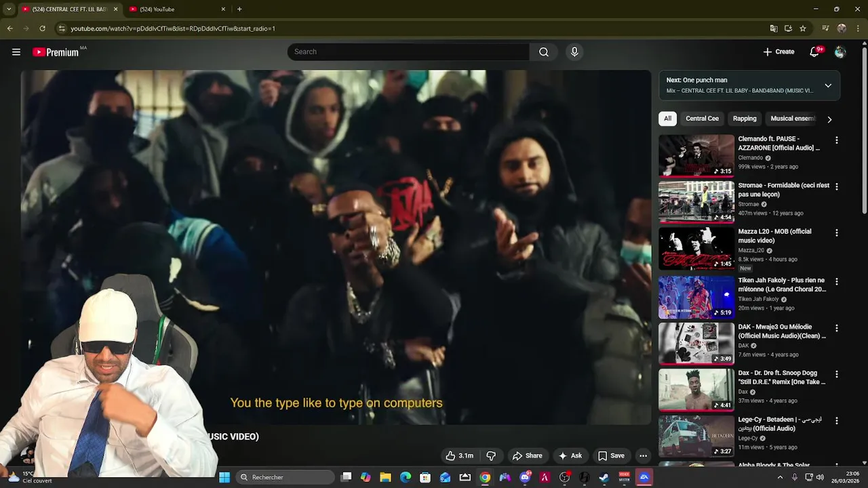
Task: Close the CENTRAL CEE browser tab
Action: point(115,9)
